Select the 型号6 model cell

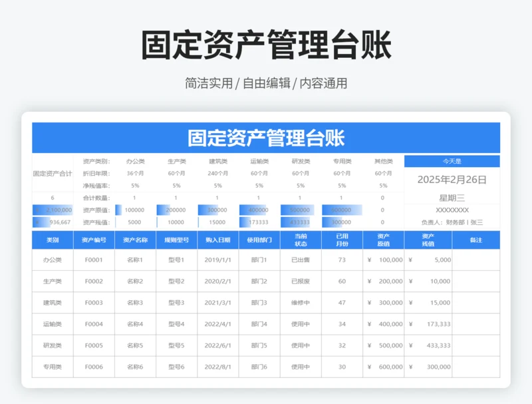(x=176, y=367)
